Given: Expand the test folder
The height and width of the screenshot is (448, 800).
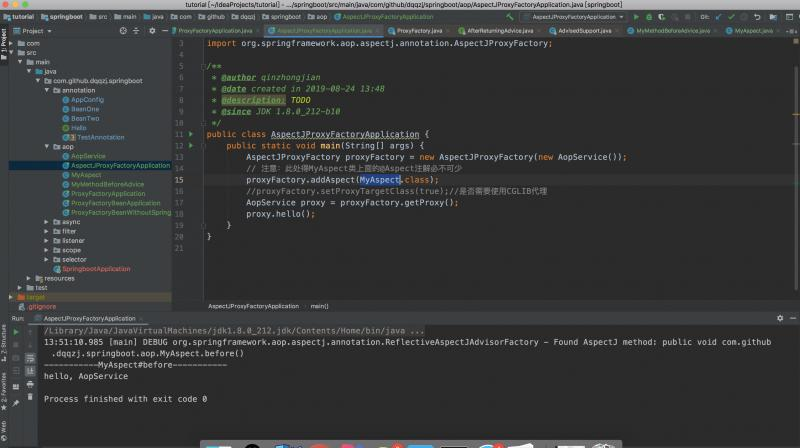Looking at the screenshot, I should (20, 288).
